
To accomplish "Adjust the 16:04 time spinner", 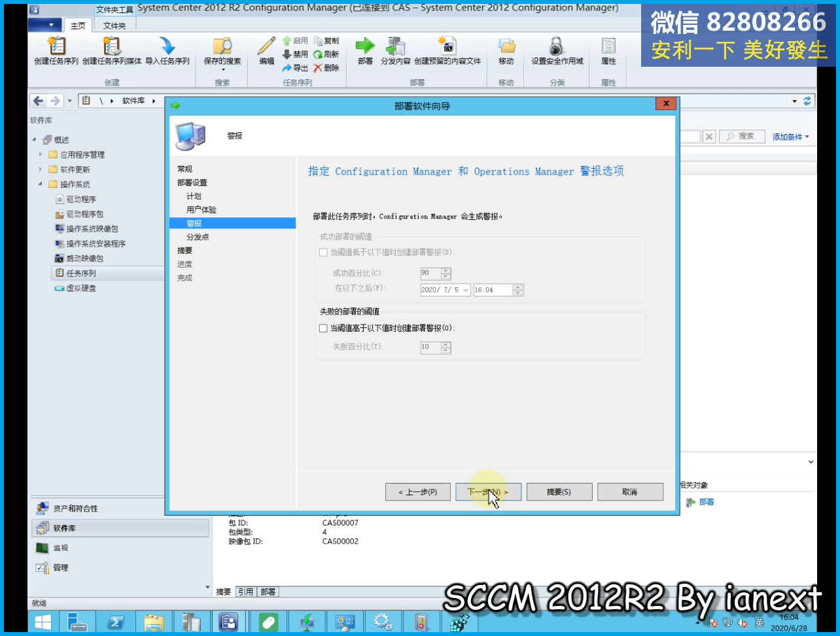I will tap(518, 290).
